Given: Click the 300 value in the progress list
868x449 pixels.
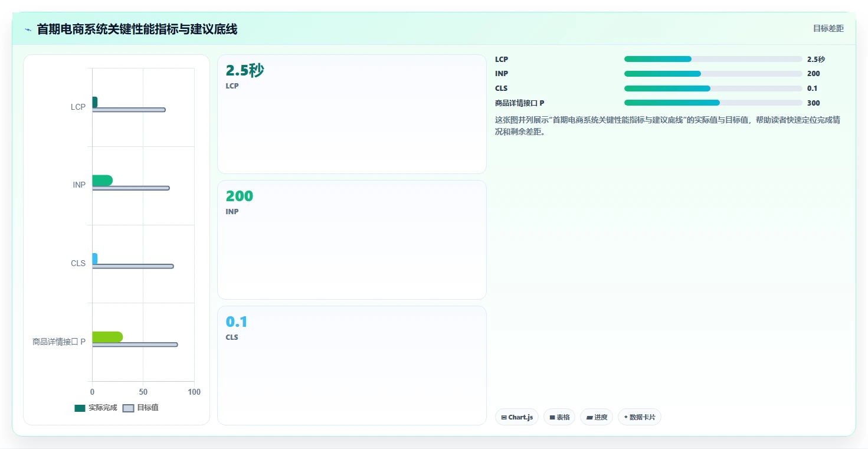Looking at the screenshot, I should [814, 103].
